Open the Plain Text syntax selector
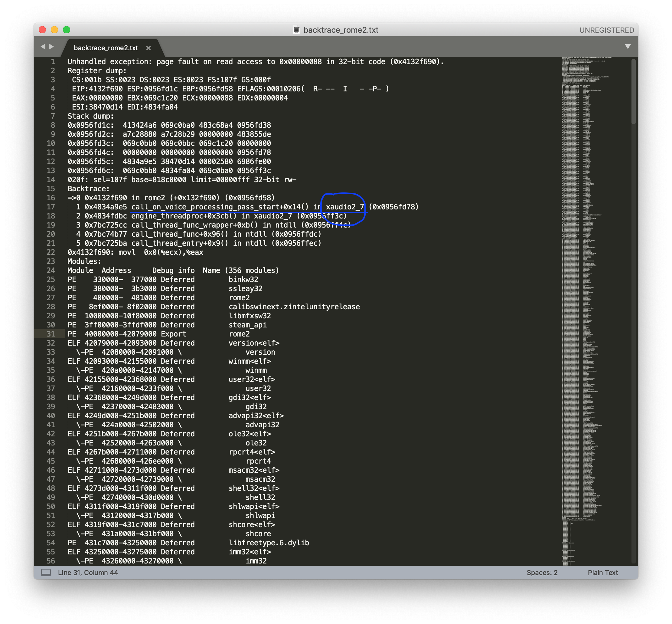Image resolution: width=672 pixels, height=624 pixels. pos(602,572)
